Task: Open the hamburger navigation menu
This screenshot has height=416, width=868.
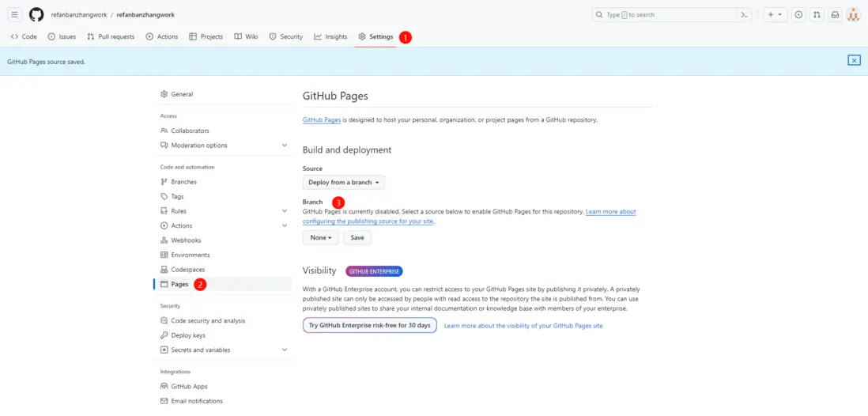Action: [14, 15]
